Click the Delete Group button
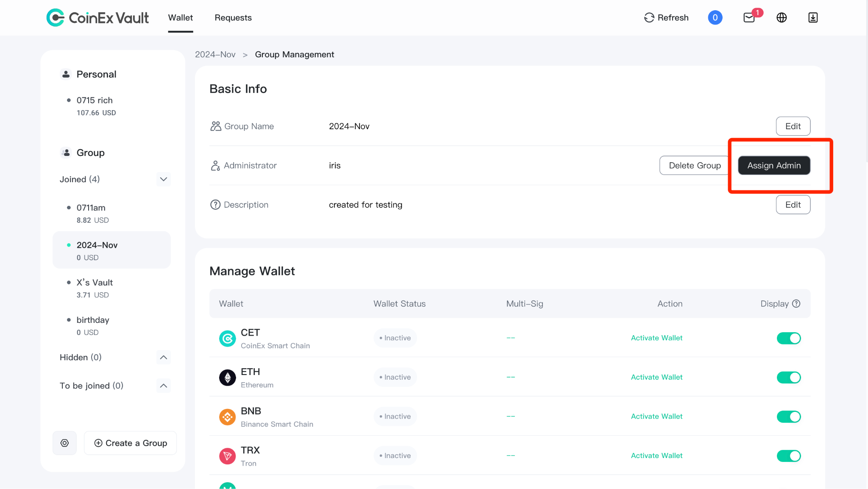The width and height of the screenshot is (868, 489). 695,165
